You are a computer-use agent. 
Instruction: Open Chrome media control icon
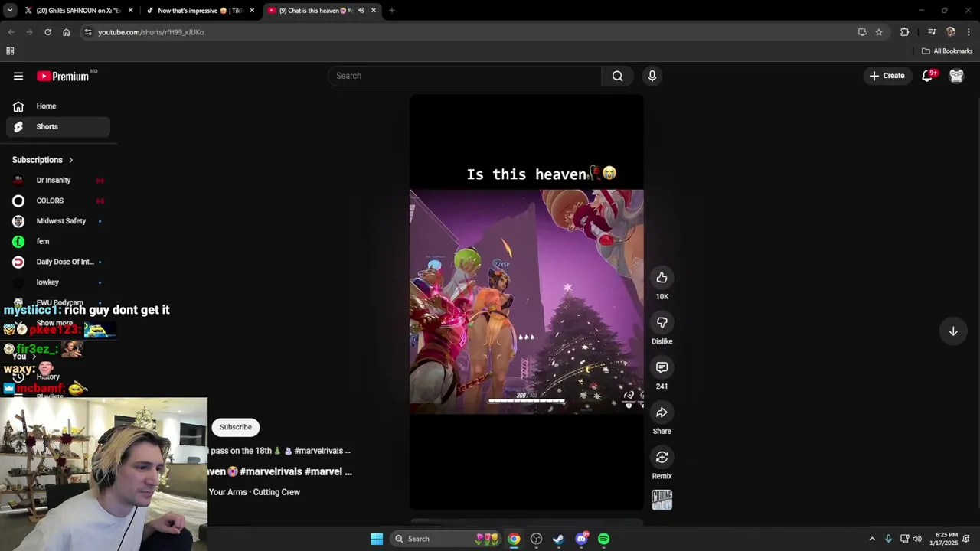click(x=932, y=32)
